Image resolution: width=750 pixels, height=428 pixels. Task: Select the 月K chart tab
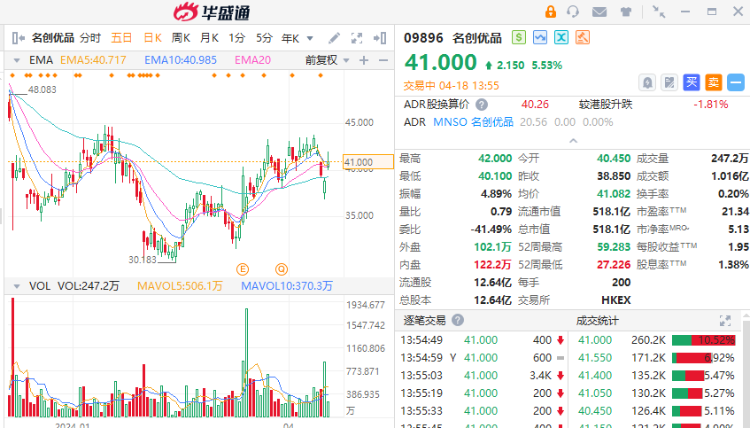point(210,38)
